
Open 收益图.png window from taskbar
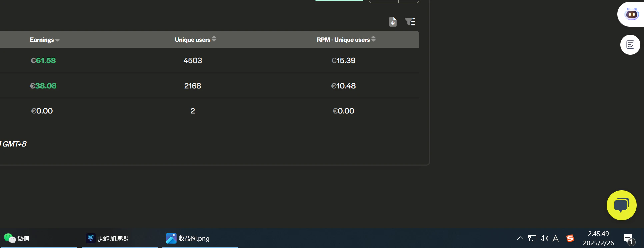[188, 238]
